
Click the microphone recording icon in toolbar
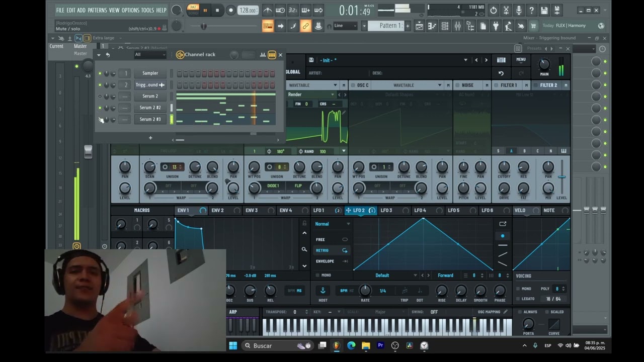[519, 10]
